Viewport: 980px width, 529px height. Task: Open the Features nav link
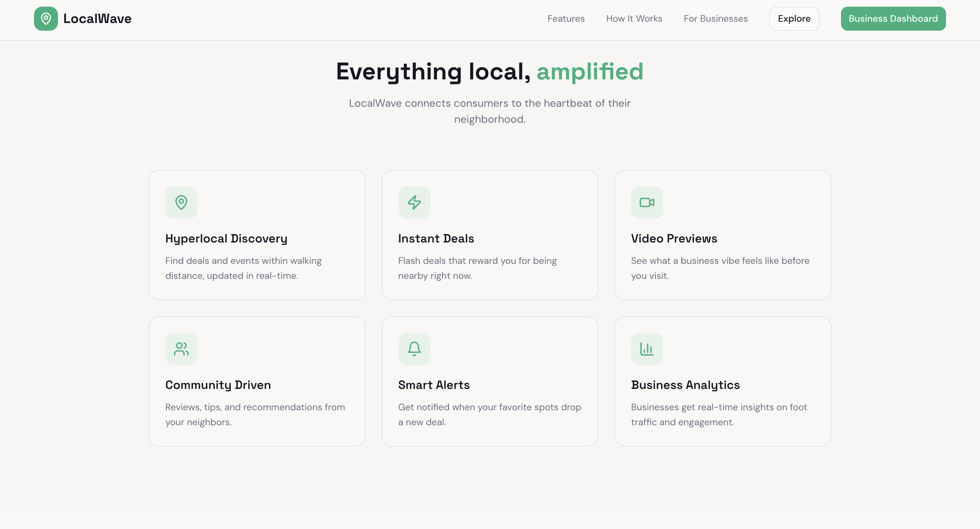(x=566, y=19)
